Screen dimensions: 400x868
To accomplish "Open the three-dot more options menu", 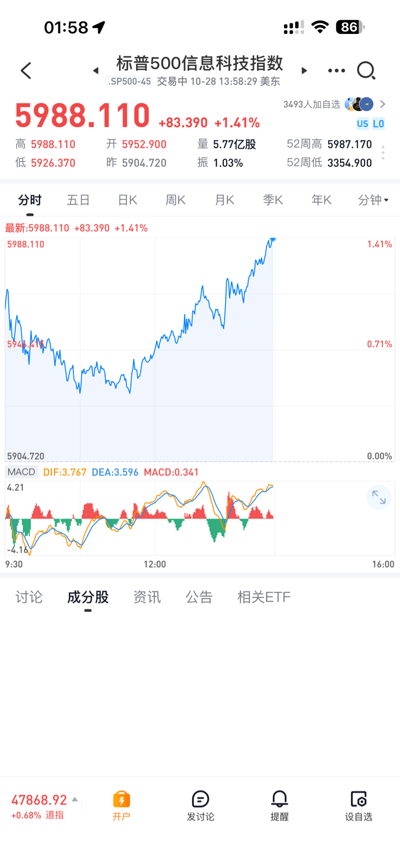I will click(x=336, y=70).
